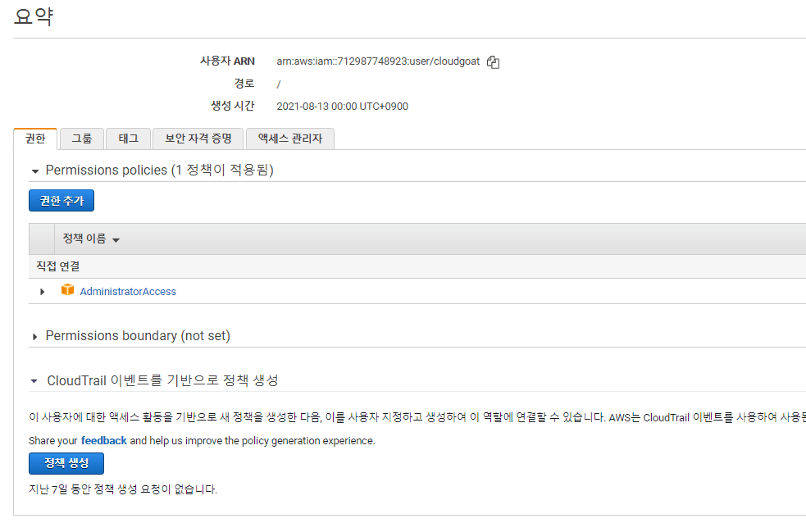Screen dimensions: 806x532
Task: Open the AdministratorAccess policy link
Action: pos(128,292)
